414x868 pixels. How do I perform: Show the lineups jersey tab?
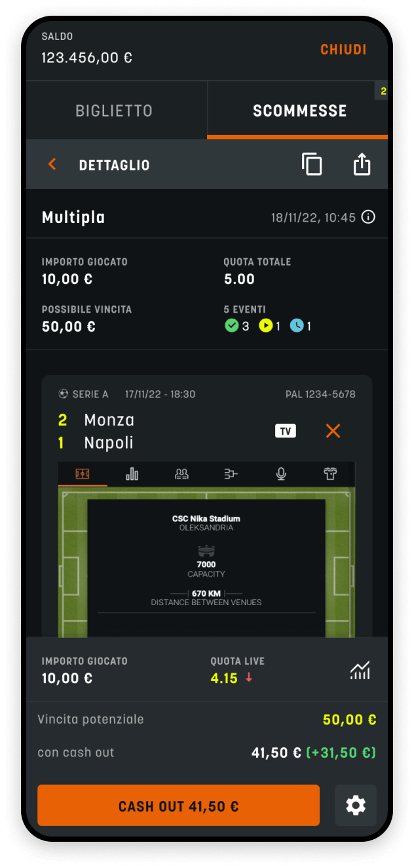(330, 474)
